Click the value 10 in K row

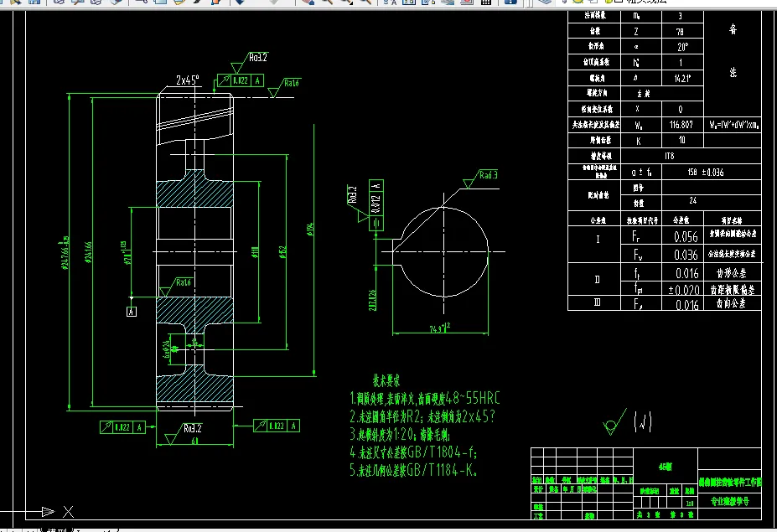click(683, 140)
